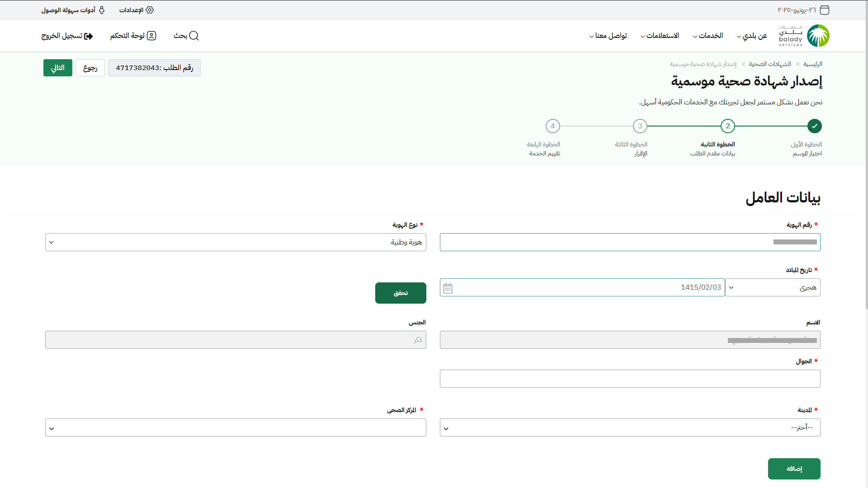Open the الاستعلامات inquiries menu

(662, 36)
